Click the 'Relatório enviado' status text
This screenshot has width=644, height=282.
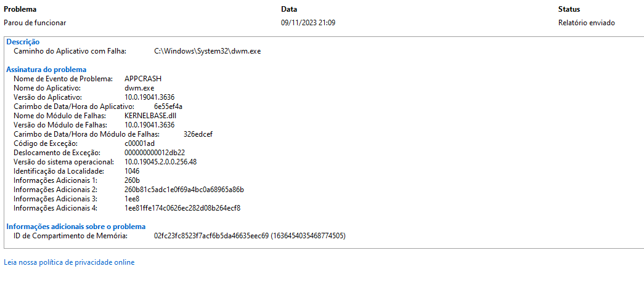(x=587, y=23)
